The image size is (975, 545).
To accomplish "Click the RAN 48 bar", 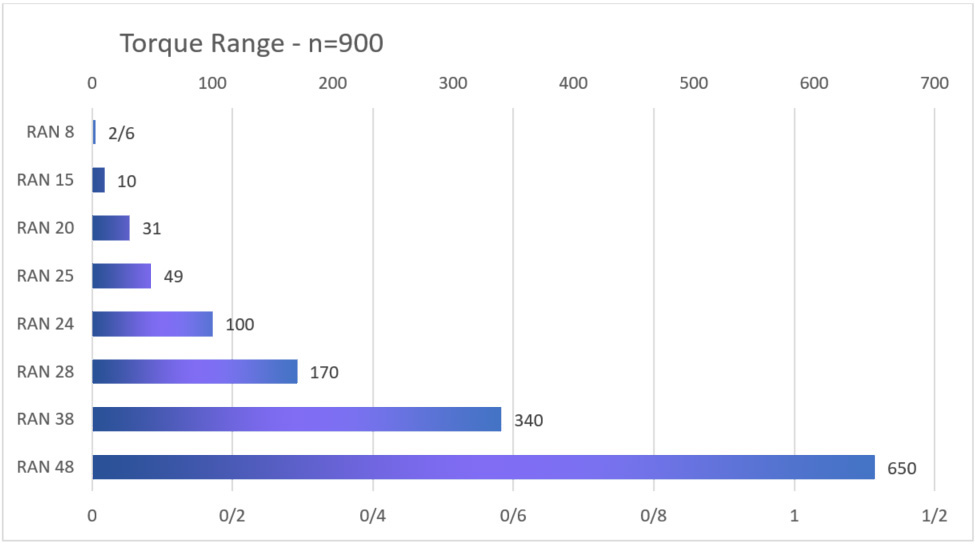I will click(483, 467).
